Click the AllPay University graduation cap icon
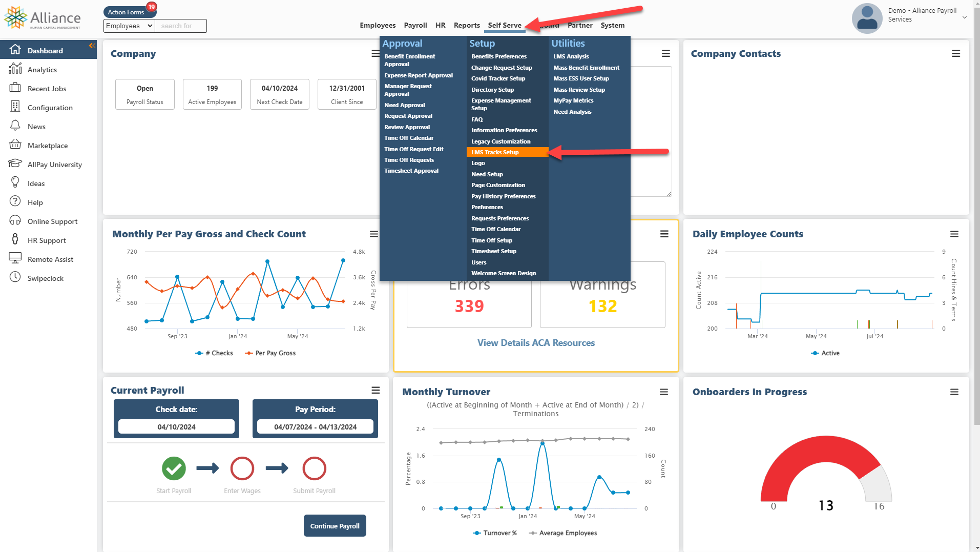This screenshot has height=552, width=980. [15, 163]
